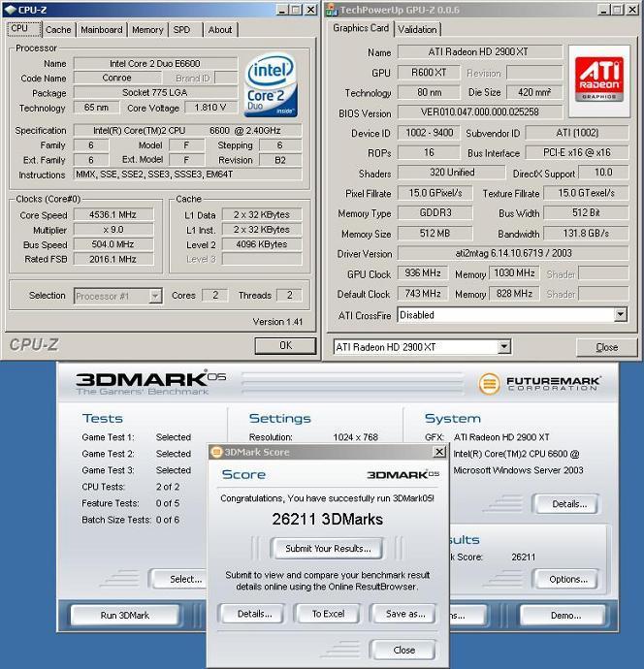Click the 26211 3DMarks score text
Screen dimensions: 644x669
pyautogui.click(x=328, y=520)
